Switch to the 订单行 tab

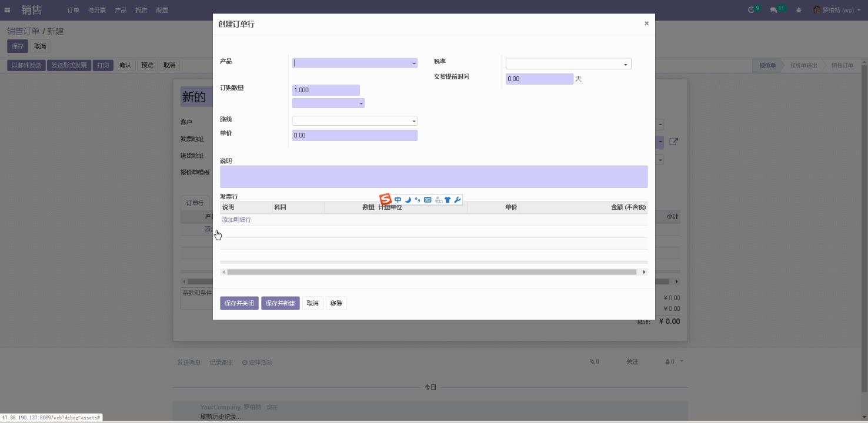point(195,203)
